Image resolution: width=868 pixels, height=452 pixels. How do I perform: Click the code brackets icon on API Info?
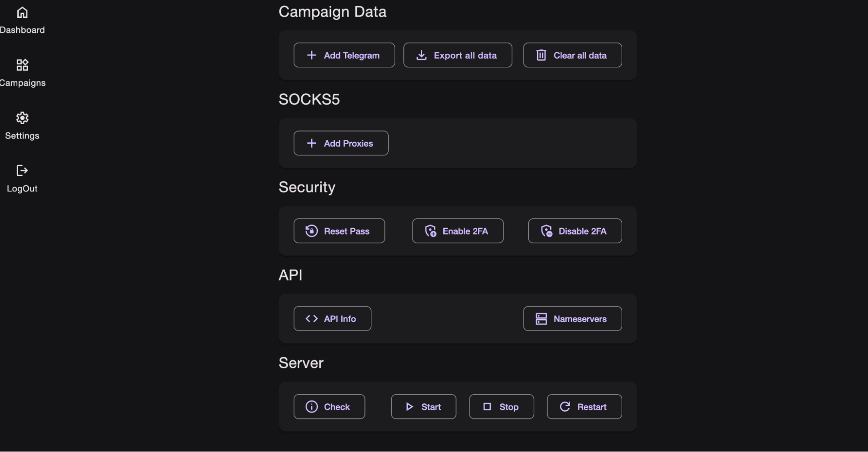pos(311,319)
